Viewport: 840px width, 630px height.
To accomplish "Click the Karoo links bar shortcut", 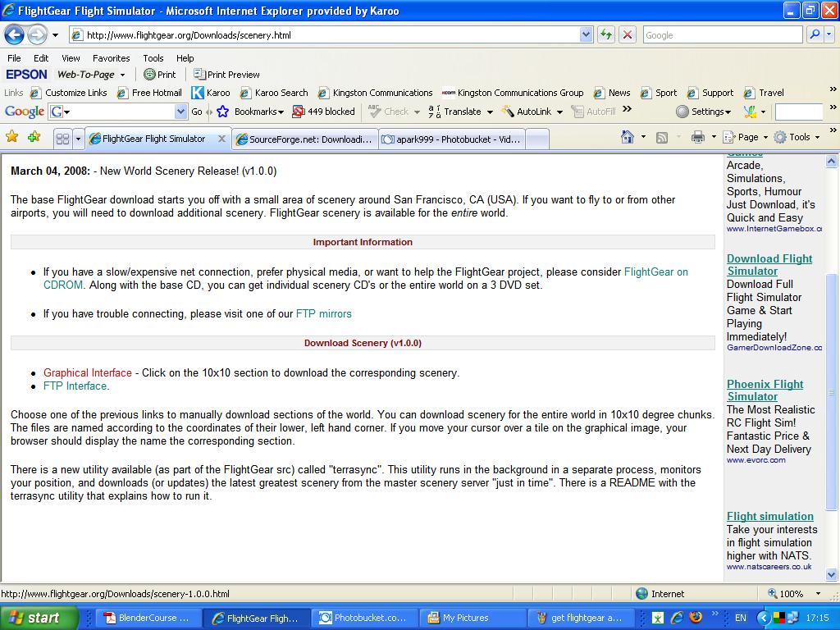I will point(211,93).
